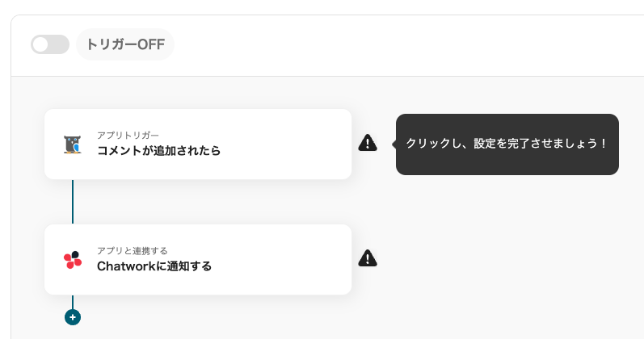This screenshot has width=644, height=339.
Task: Click warning icon beside コメントが追加されたら card
Action: [368, 144]
